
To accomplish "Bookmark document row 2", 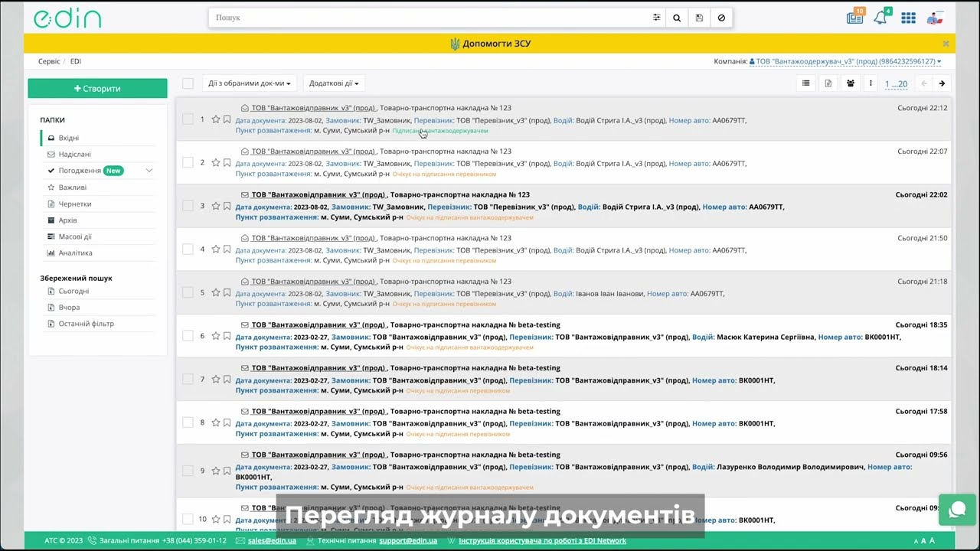I will click(x=227, y=163).
